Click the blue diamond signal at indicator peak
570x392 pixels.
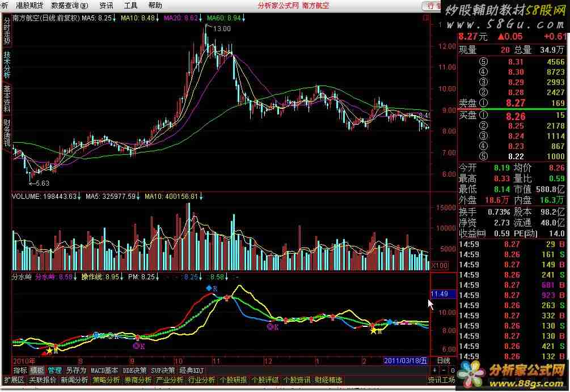pos(209,288)
